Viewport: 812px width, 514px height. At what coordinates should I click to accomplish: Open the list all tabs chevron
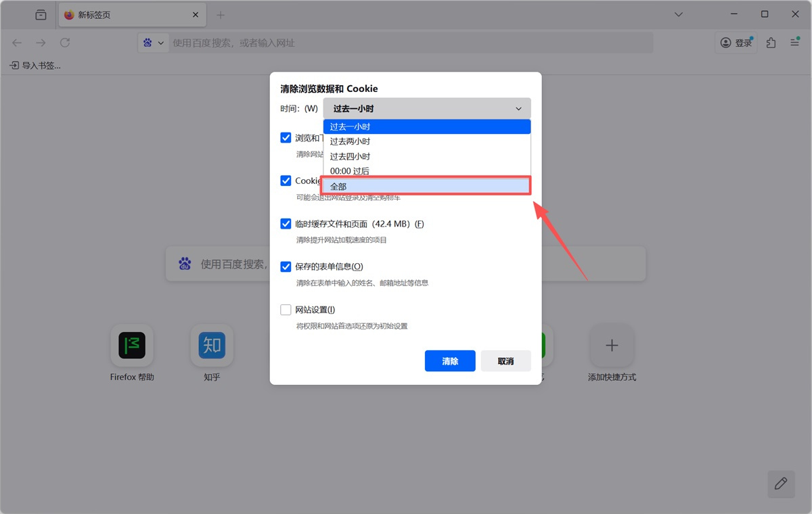tap(679, 15)
